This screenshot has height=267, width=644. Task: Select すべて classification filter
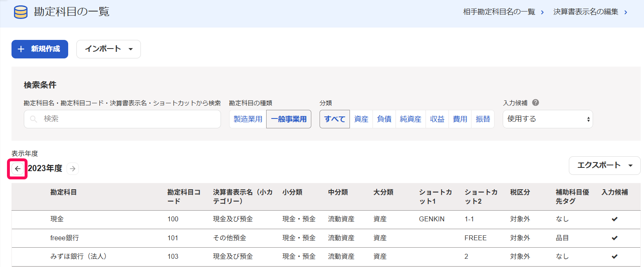pyautogui.click(x=335, y=119)
